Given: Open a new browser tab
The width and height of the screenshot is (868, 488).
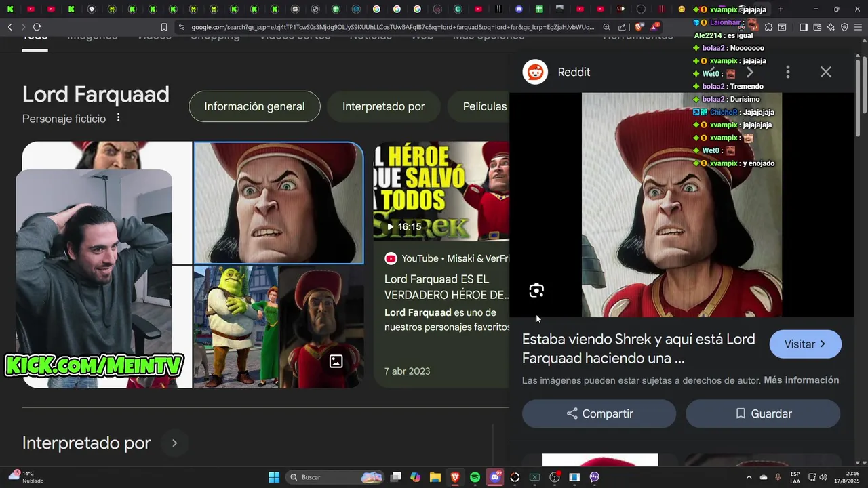Looking at the screenshot, I should coord(781,9).
